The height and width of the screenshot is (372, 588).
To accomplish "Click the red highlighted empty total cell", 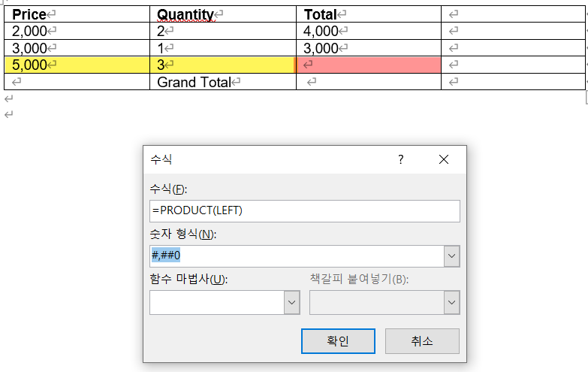I will tap(369, 65).
